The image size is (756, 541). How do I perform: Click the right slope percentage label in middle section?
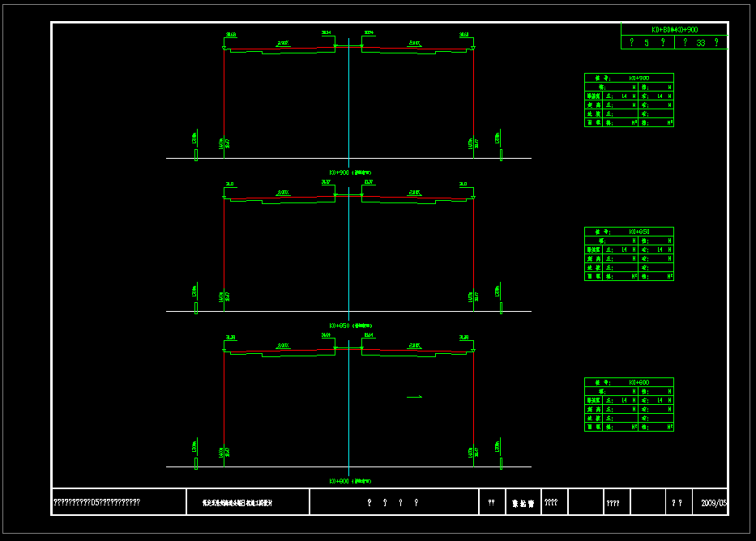click(415, 193)
